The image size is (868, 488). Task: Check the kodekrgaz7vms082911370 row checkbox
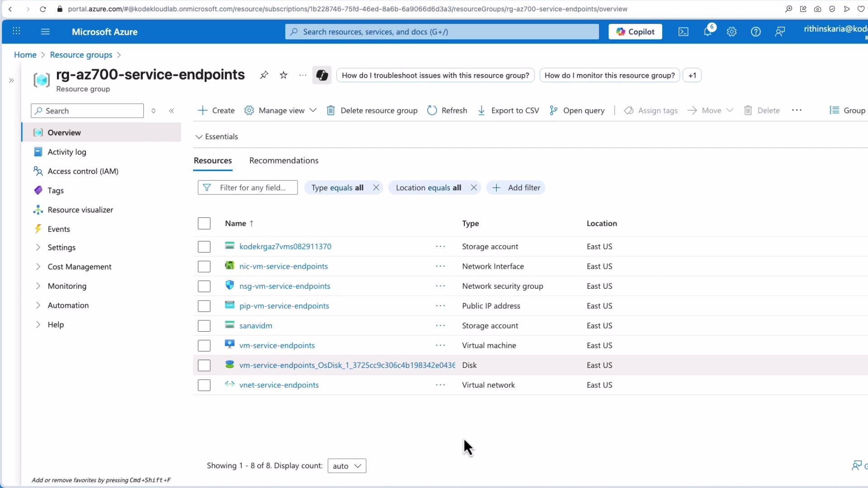[x=204, y=246]
